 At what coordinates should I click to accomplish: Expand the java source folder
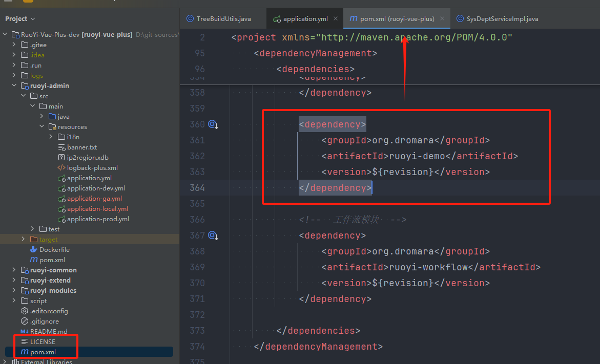pos(42,116)
